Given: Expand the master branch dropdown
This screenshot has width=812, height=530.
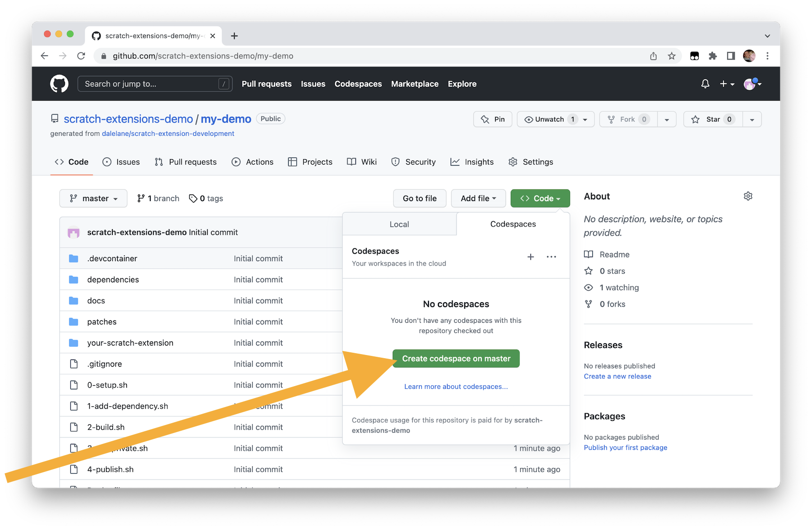Looking at the screenshot, I should [x=93, y=198].
